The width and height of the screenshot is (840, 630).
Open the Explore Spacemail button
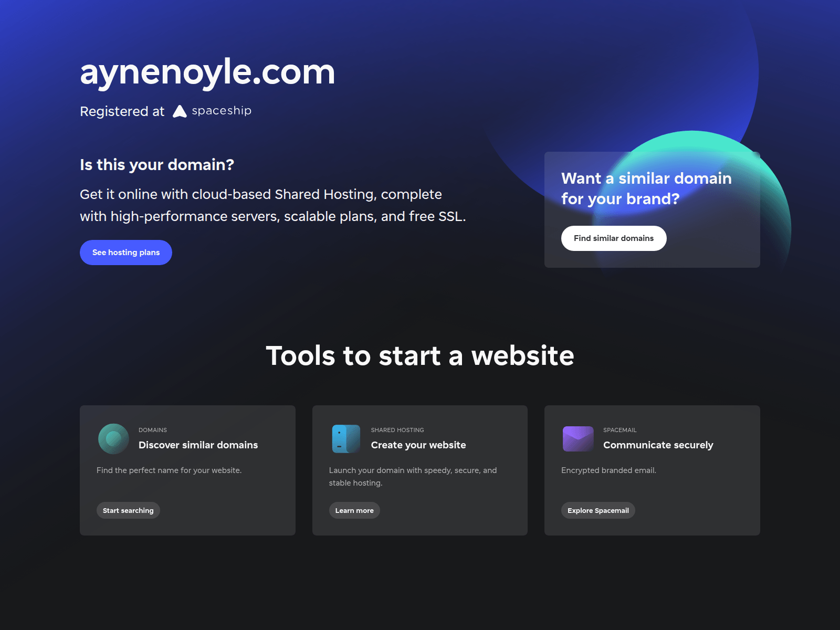[598, 510]
